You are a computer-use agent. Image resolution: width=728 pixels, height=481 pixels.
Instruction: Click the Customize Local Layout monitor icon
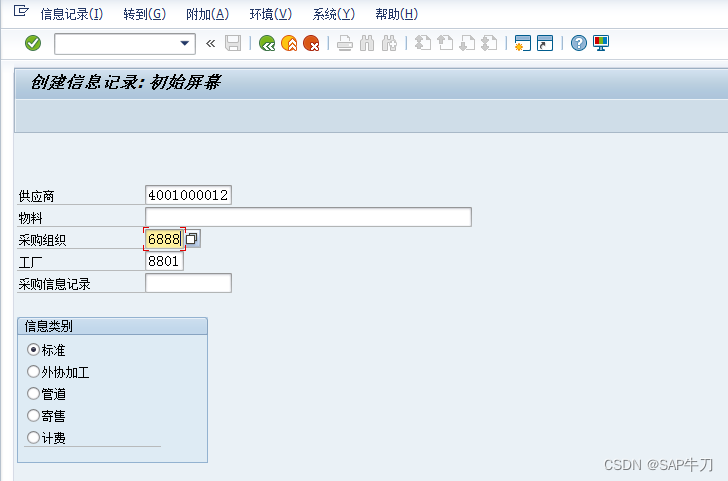pyautogui.click(x=601, y=43)
